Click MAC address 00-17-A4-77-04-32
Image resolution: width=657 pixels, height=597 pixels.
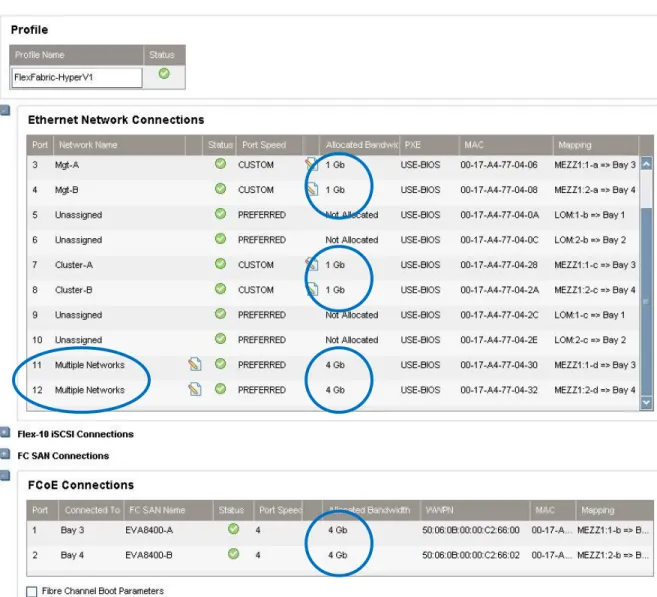click(499, 390)
